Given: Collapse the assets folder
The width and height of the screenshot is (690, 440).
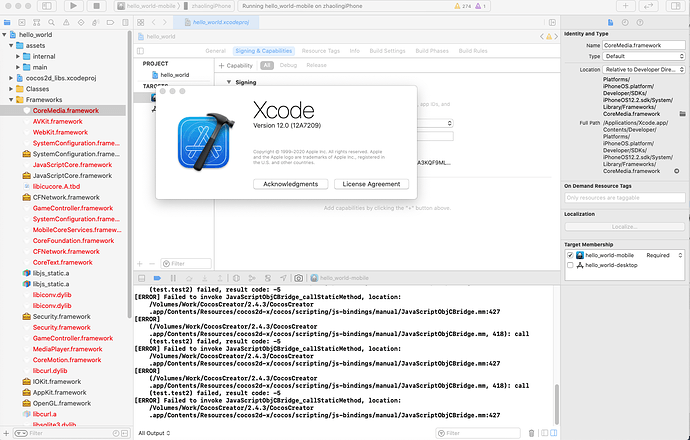Looking at the screenshot, I should point(11,45).
